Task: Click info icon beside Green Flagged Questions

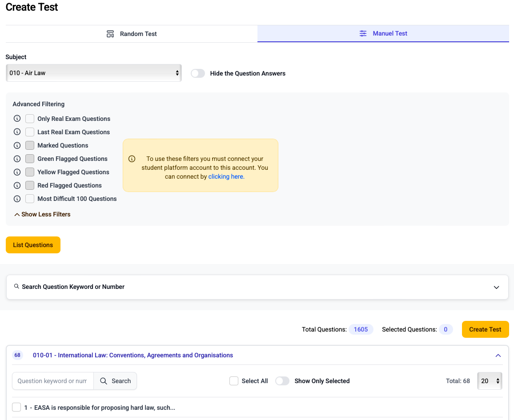Action: pyautogui.click(x=17, y=159)
